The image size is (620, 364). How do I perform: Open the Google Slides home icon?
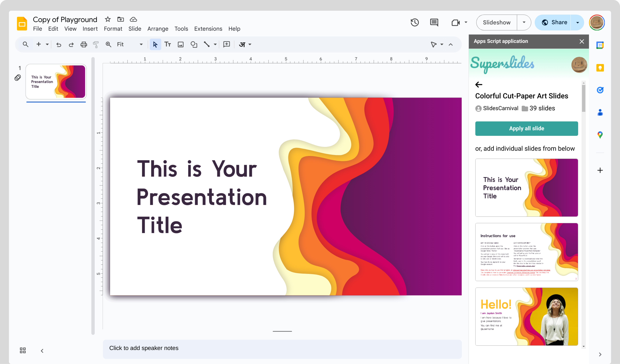point(22,24)
